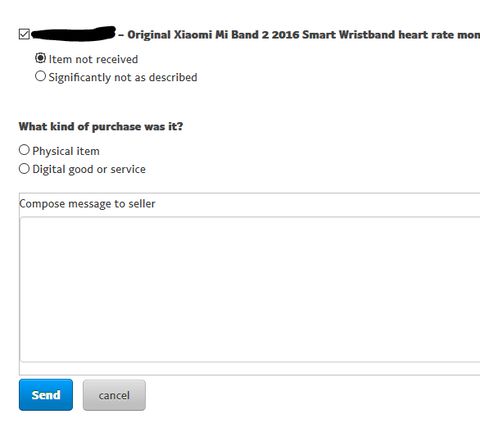Choose the Significantly not as described radio button
Screen dimensions: 480x446
coord(40,76)
